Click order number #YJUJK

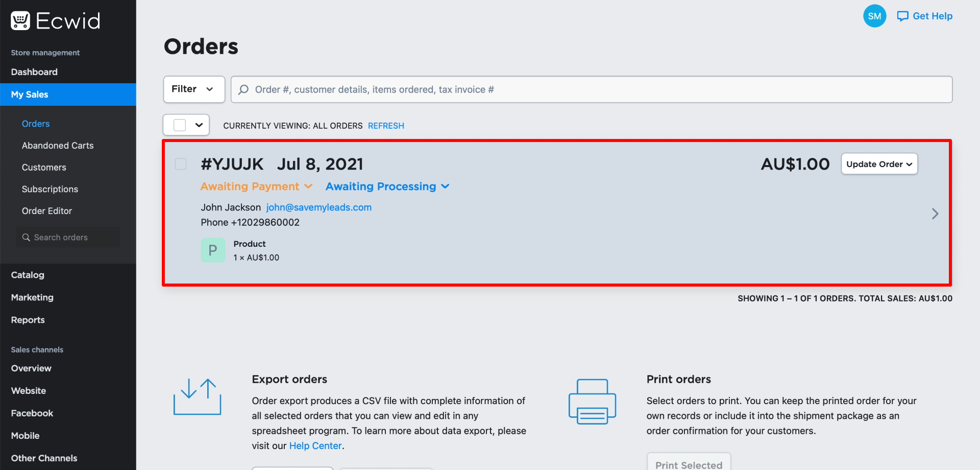point(232,164)
